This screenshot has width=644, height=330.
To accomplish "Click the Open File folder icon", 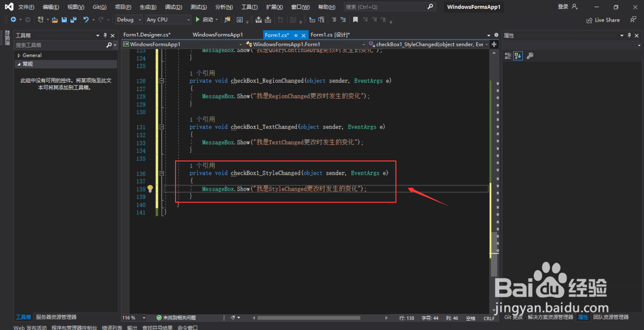I will [55, 20].
